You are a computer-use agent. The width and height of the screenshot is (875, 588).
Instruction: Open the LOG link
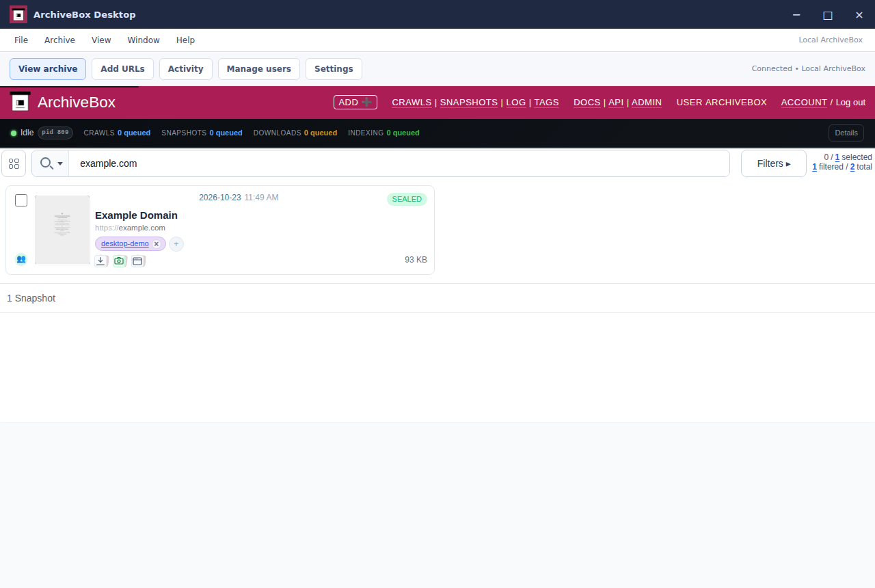pos(516,103)
